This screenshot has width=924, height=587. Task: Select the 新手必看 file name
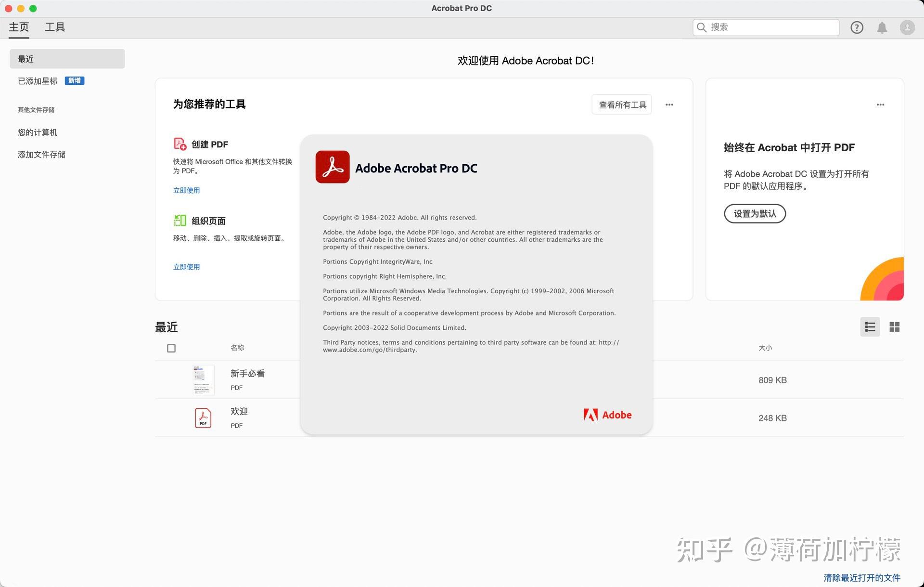247,374
